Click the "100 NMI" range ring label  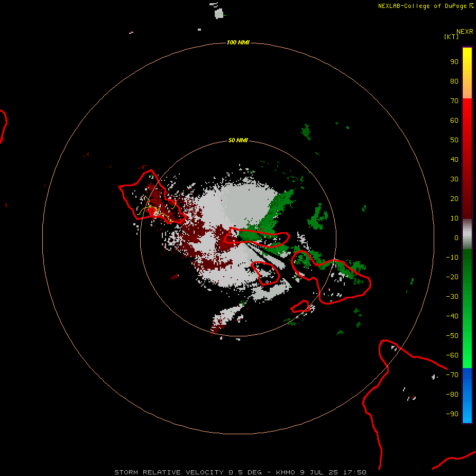point(238,42)
